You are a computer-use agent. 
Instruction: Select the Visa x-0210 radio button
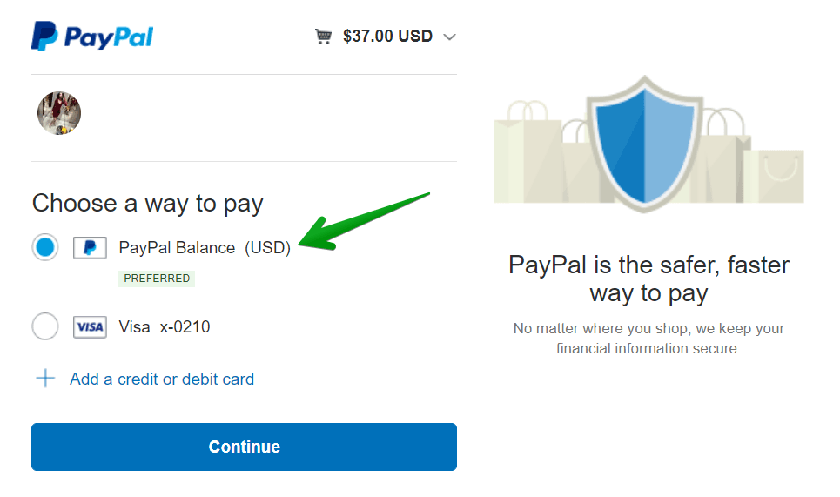pos(45,327)
